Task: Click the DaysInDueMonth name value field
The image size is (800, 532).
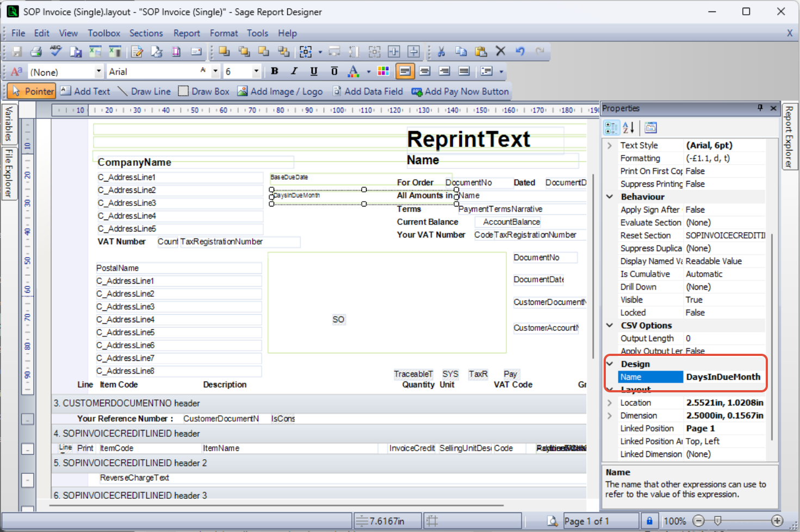Action: tap(723, 377)
